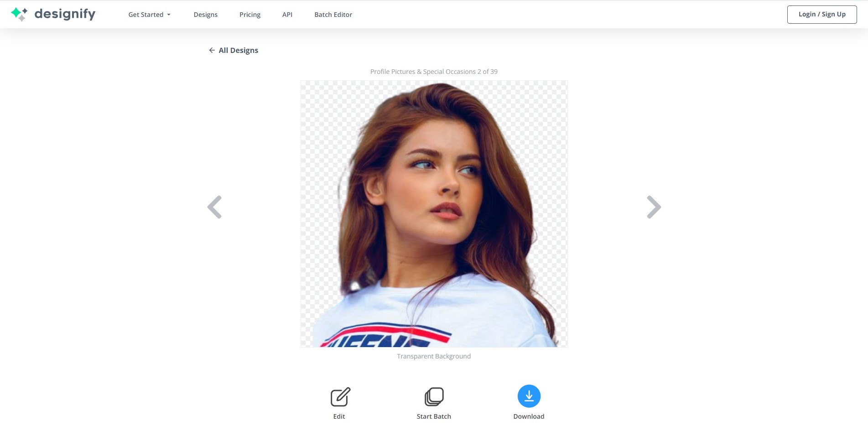The height and width of the screenshot is (431, 868).
Task: Open the Batch Editor page
Action: (x=333, y=15)
